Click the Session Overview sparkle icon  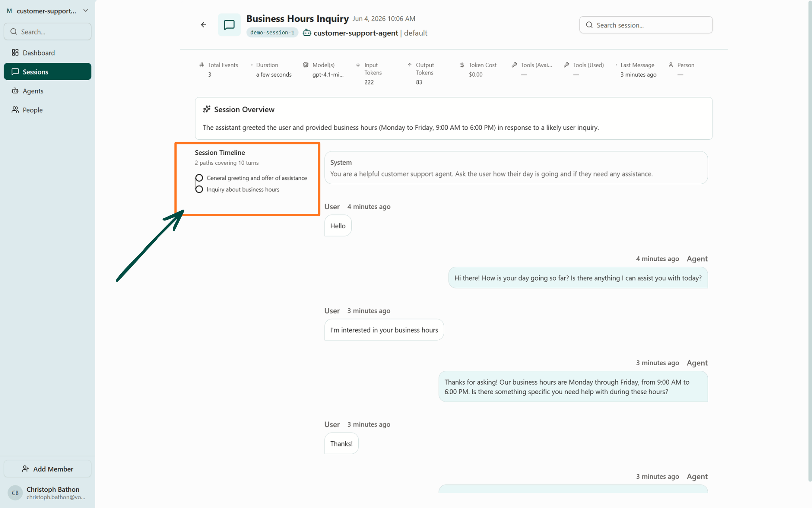click(x=207, y=109)
